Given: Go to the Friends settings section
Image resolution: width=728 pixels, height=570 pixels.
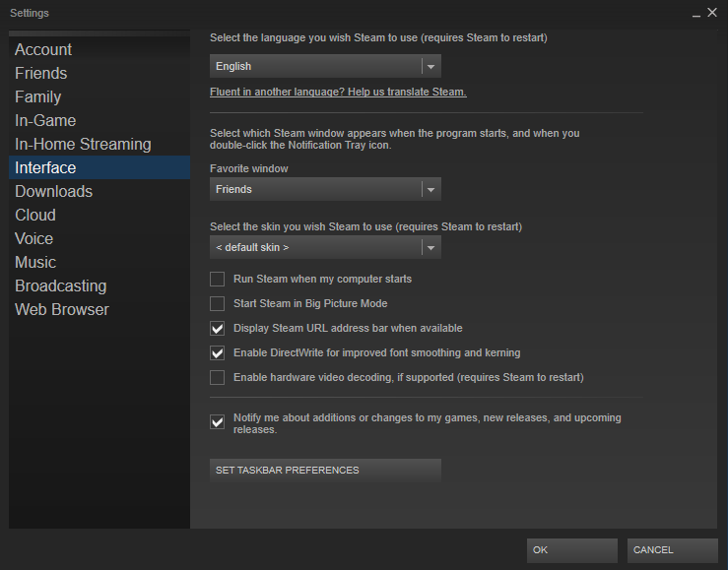Looking at the screenshot, I should [x=99, y=73].
